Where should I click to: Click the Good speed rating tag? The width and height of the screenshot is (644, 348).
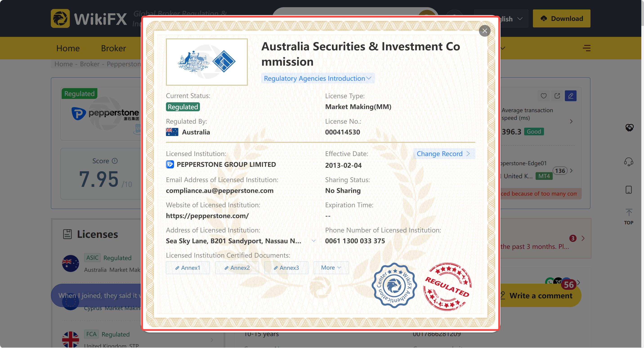click(x=534, y=132)
